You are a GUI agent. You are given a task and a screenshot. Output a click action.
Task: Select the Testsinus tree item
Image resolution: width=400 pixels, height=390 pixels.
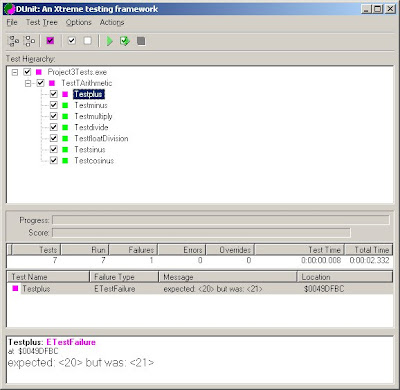click(90, 149)
